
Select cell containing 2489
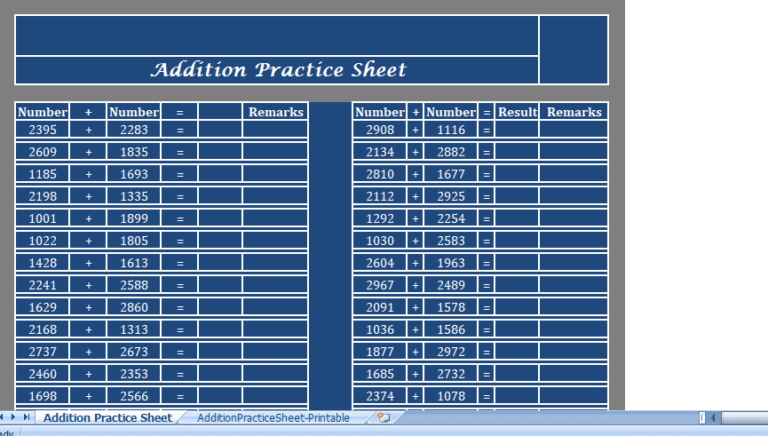pos(451,285)
